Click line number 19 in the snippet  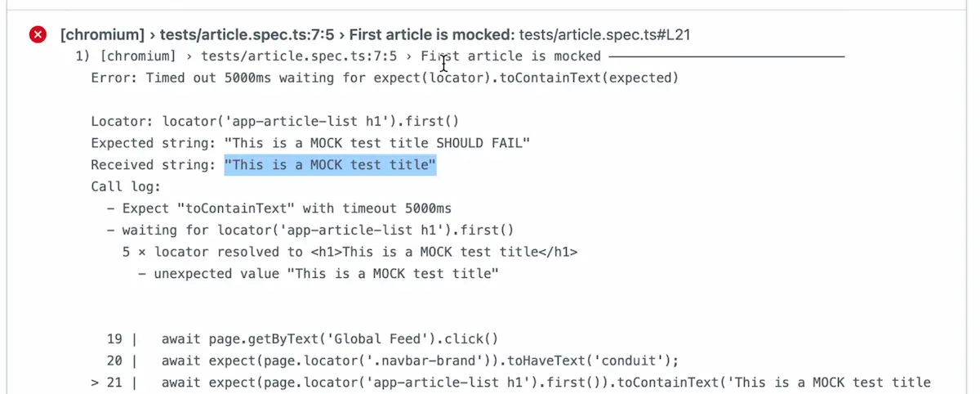(114, 338)
